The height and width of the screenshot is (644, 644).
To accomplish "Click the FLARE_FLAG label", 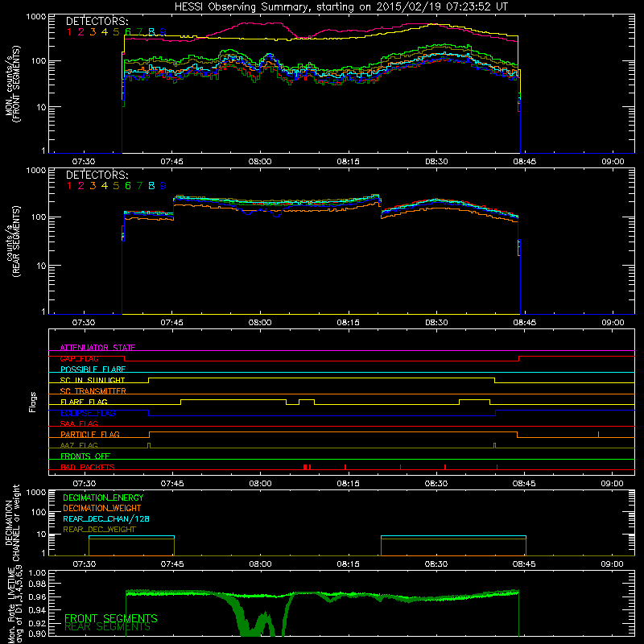I will tap(84, 402).
